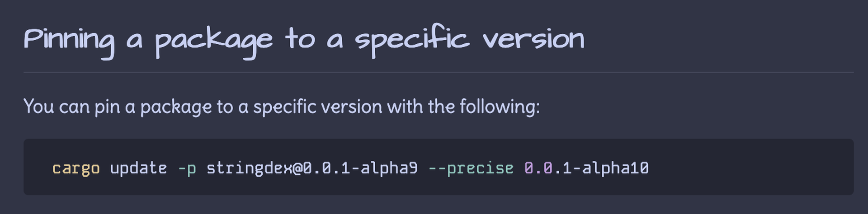Click the word "following:" in the paragraph
This screenshot has height=214, width=868.
(500, 107)
